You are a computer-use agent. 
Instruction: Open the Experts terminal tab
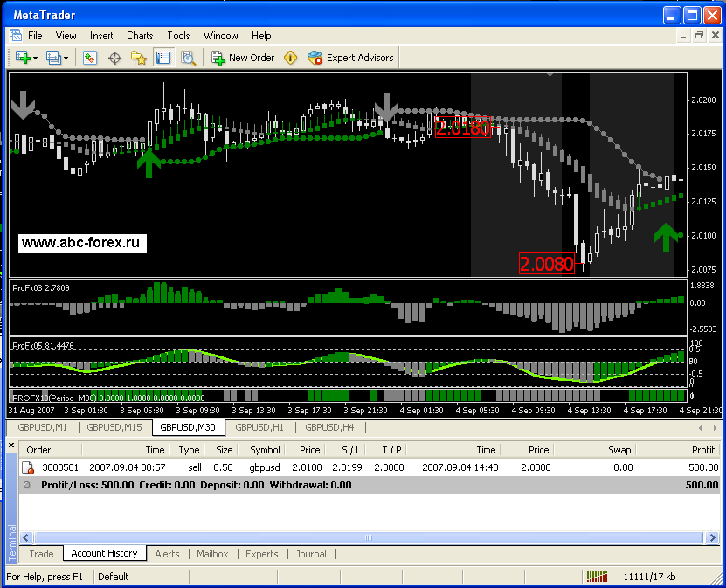click(x=261, y=554)
